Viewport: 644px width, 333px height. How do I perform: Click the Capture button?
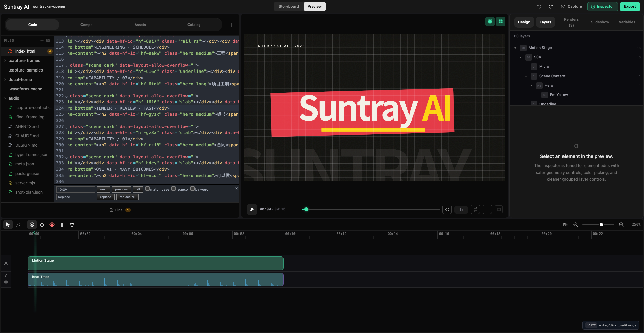click(x=572, y=7)
